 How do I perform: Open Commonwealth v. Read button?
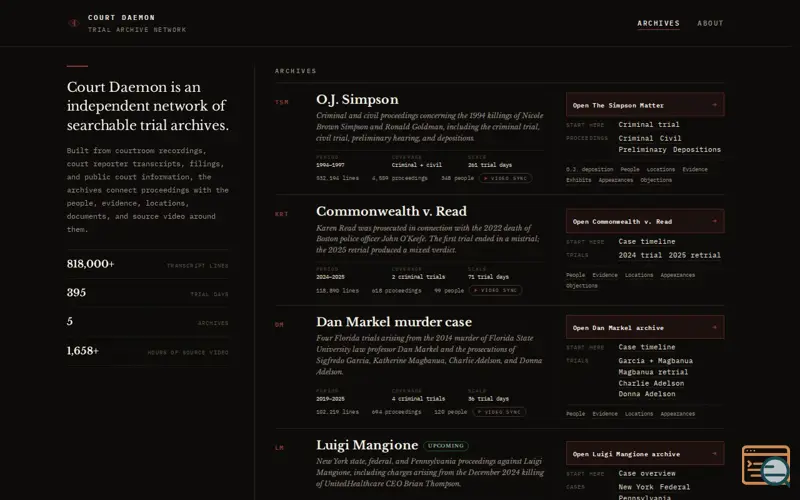(645, 221)
